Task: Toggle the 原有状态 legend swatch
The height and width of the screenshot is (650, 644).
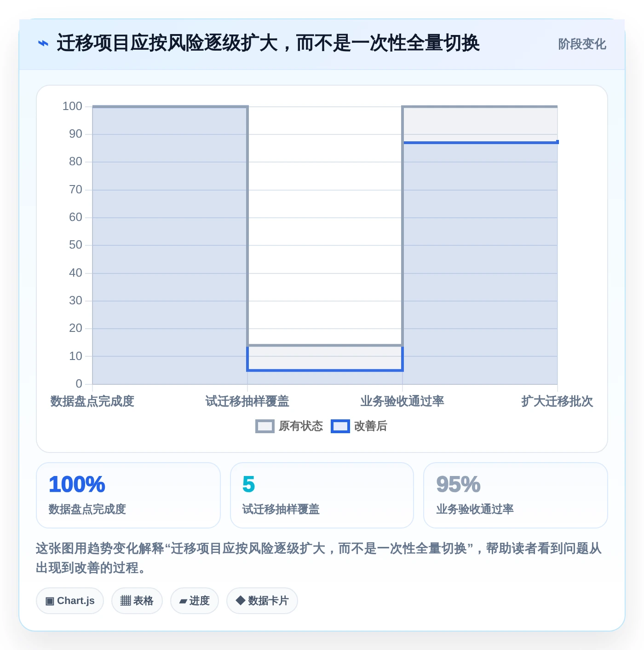Action: tap(264, 426)
